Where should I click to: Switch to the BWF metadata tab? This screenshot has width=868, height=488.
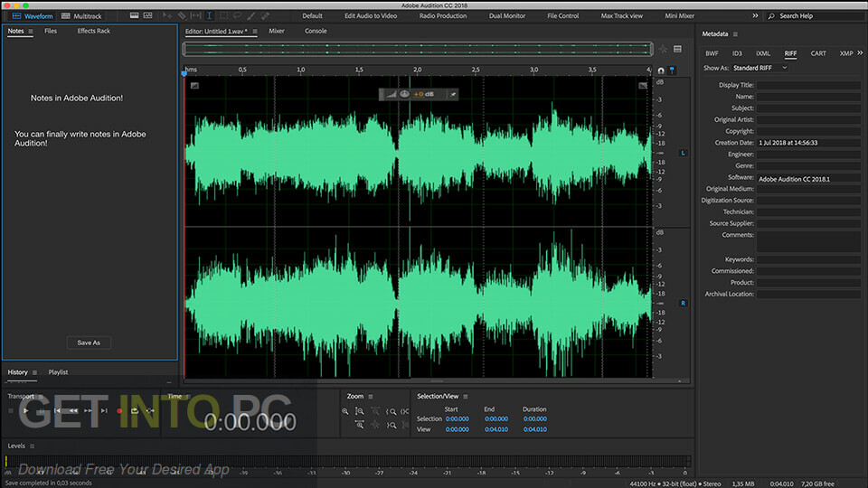(x=712, y=53)
